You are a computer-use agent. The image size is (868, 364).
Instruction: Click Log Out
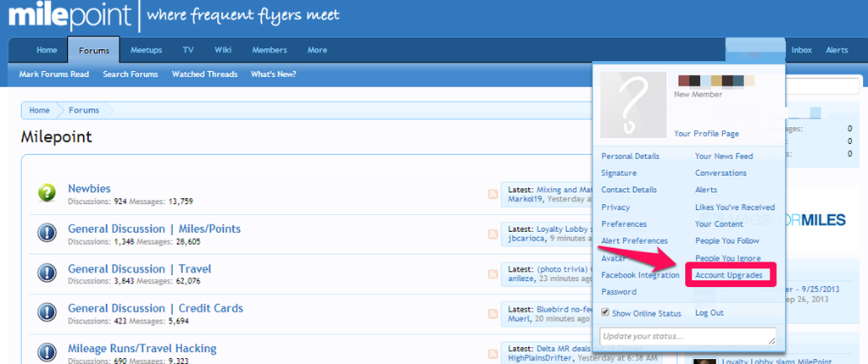click(709, 312)
